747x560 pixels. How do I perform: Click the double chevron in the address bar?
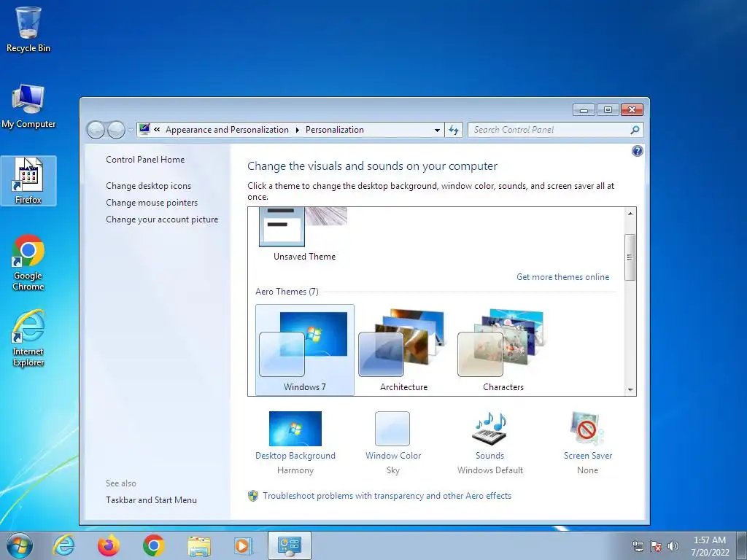[157, 130]
